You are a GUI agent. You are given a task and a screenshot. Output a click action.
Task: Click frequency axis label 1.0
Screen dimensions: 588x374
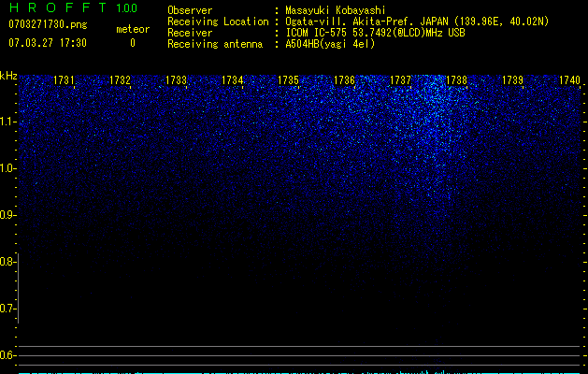(x=8, y=168)
